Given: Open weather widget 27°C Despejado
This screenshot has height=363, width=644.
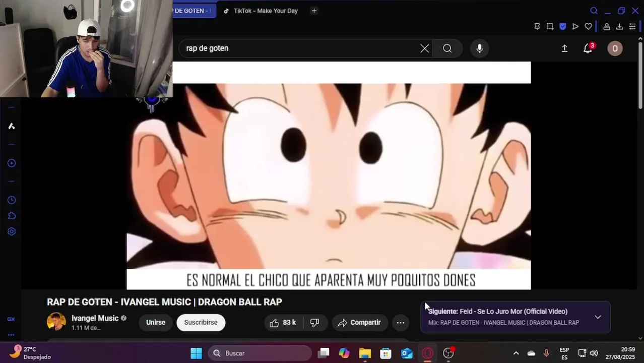Looking at the screenshot, I should [30, 352].
